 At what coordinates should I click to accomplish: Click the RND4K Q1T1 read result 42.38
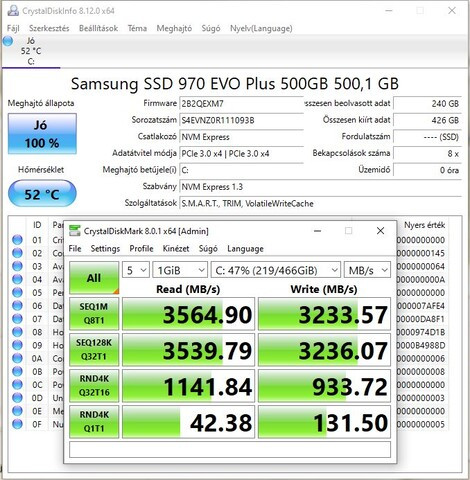(x=188, y=422)
